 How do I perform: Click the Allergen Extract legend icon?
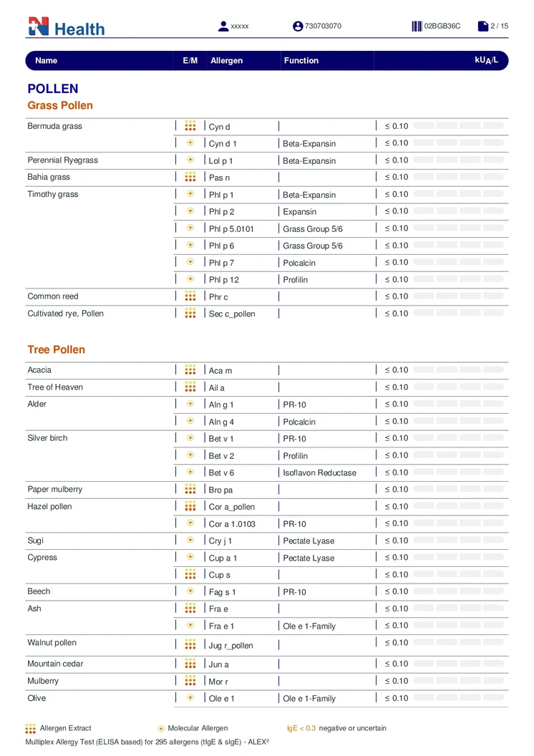[31, 728]
